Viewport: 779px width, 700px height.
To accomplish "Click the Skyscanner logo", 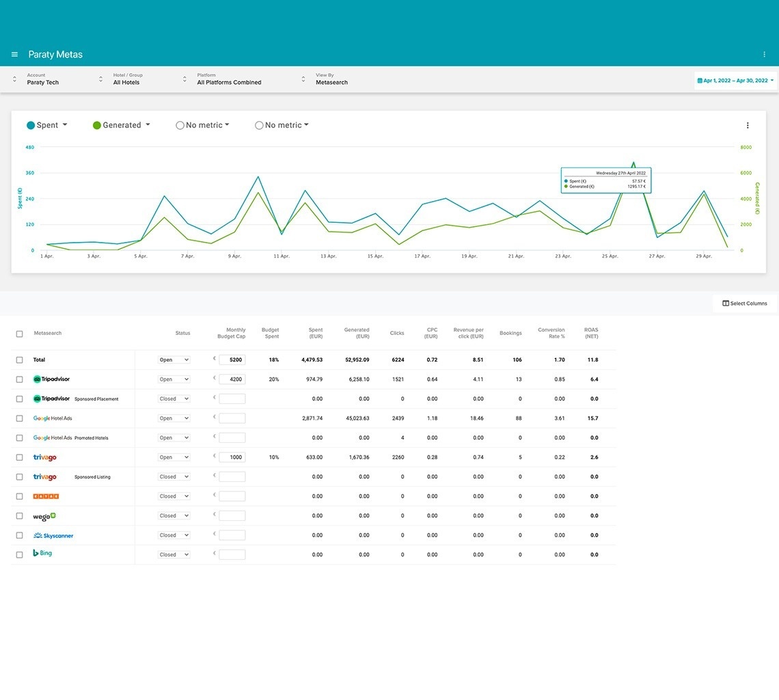I will click(53, 536).
